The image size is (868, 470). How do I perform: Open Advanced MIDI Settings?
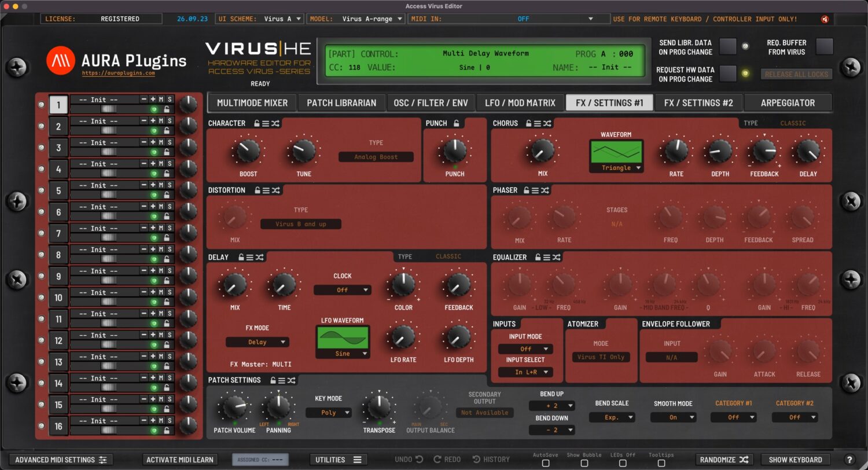[x=61, y=460]
